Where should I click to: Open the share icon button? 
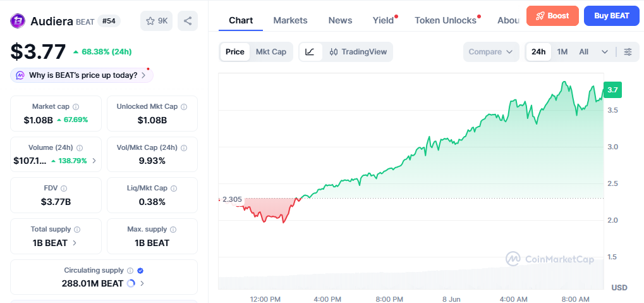click(x=188, y=21)
